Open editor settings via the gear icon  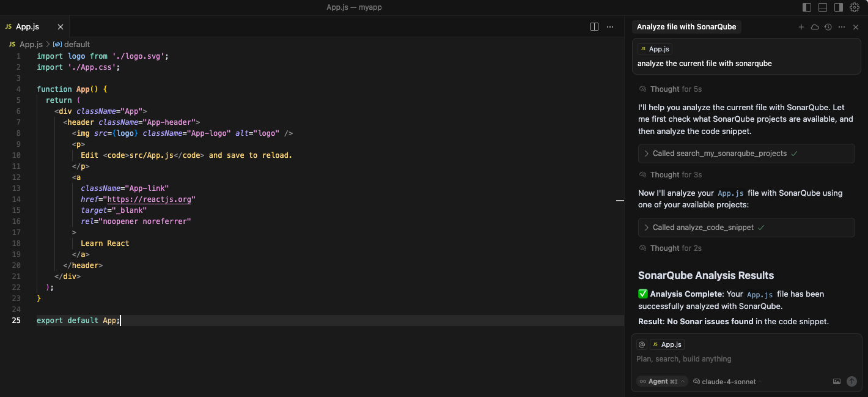855,7
